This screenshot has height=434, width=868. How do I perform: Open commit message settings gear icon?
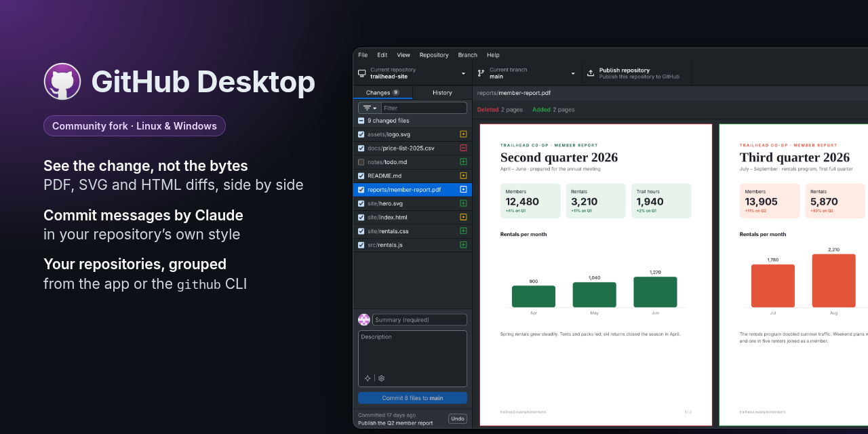[382, 378]
